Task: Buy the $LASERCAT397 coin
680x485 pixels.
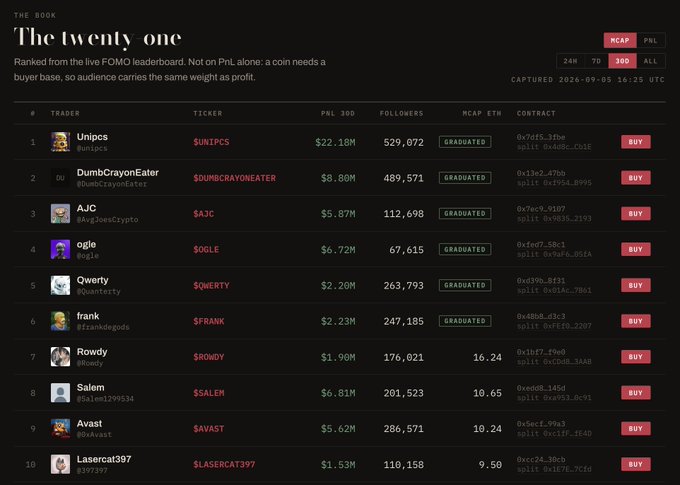Action: coord(636,464)
